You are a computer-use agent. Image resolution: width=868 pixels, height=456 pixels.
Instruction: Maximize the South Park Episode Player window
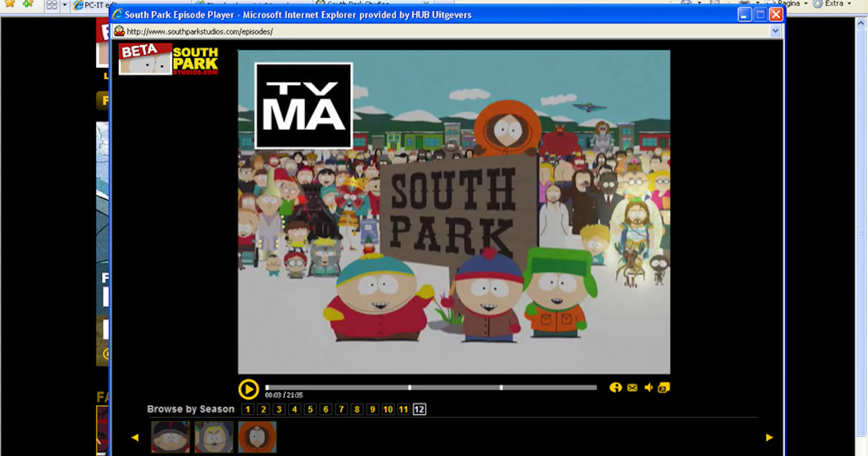point(760,15)
